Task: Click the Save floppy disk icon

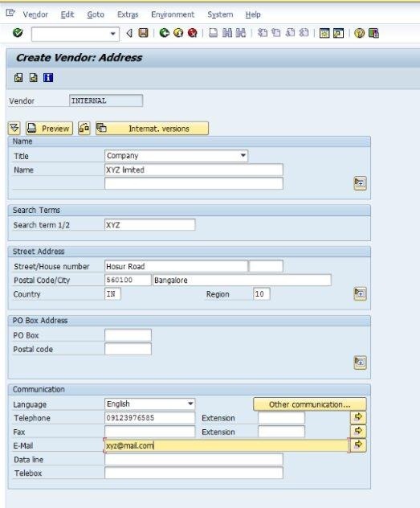Action: click(143, 33)
